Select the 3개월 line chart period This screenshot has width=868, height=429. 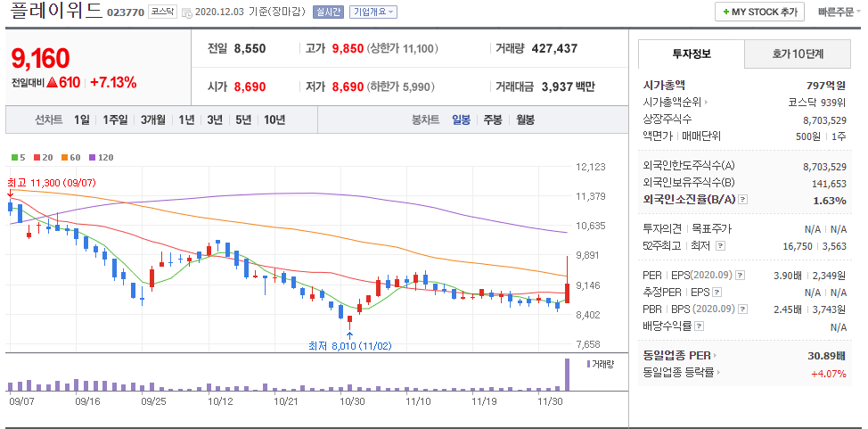coord(153,120)
